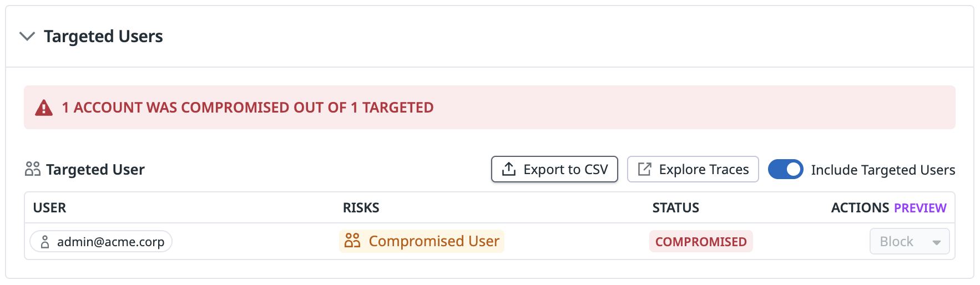Click the external link icon in Explore Traces
This screenshot has height=285, width=980.
pos(644,169)
